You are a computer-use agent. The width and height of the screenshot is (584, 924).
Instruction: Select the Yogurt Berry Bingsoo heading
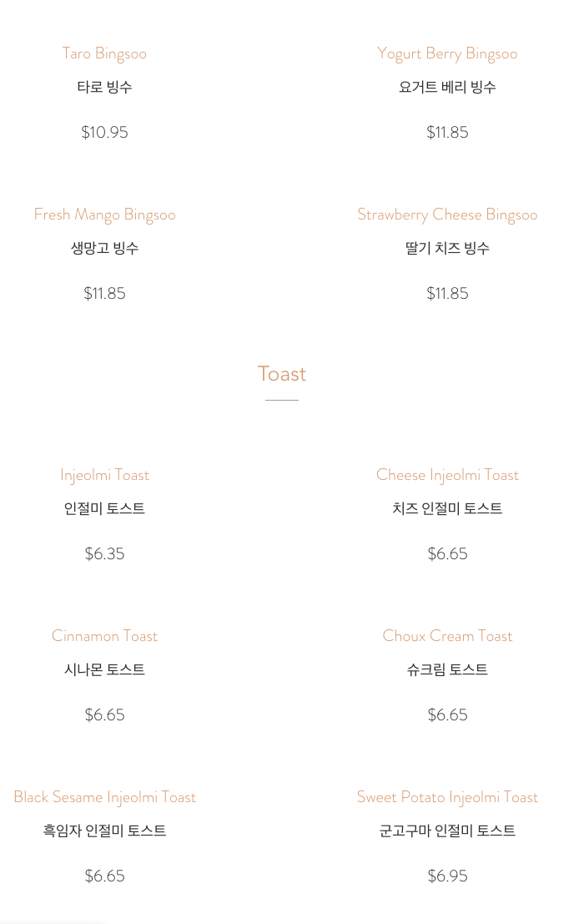click(447, 53)
